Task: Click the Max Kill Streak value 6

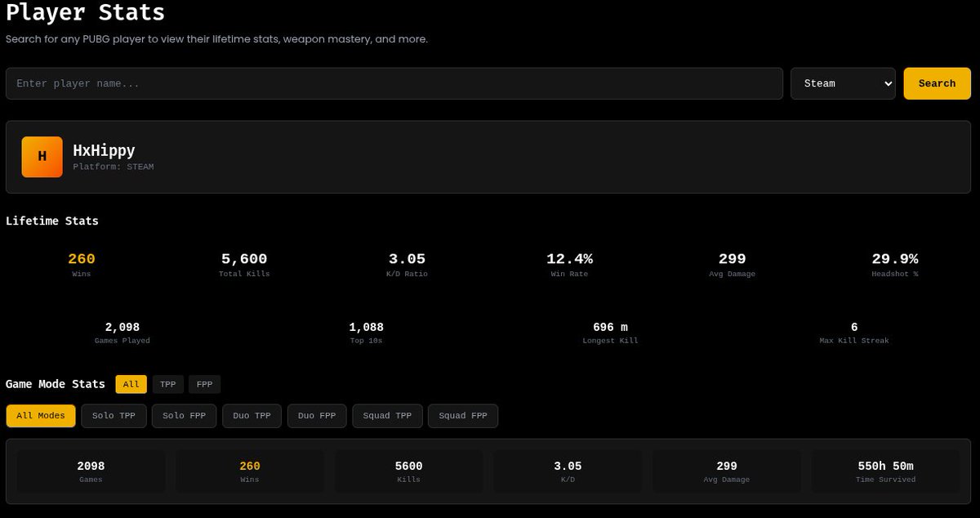Action: pos(854,327)
